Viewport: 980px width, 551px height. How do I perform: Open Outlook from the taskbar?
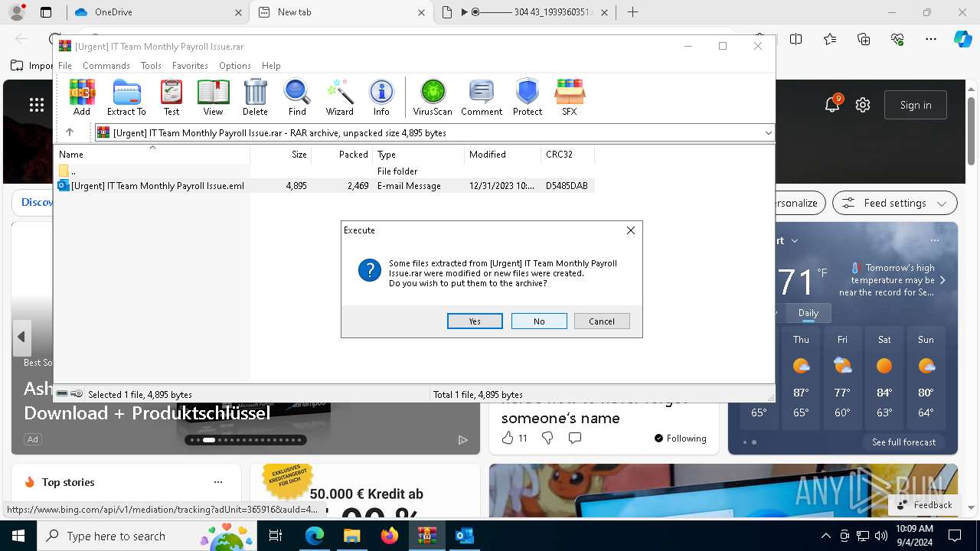pyautogui.click(x=464, y=536)
